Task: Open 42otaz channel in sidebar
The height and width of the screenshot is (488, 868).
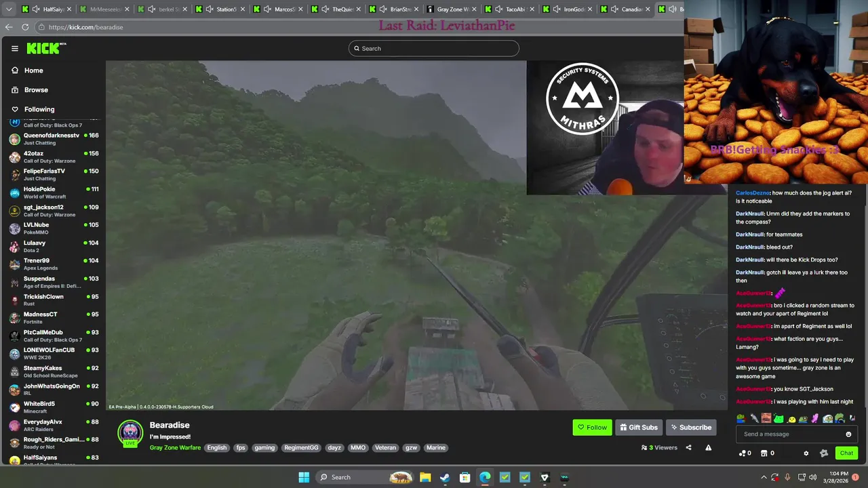Action: point(54,157)
